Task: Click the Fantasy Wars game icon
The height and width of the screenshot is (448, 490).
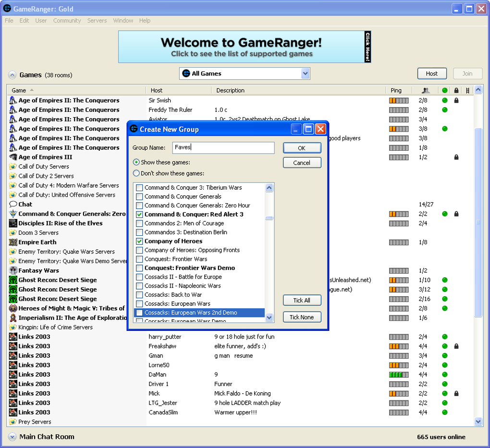Action: pyautogui.click(x=13, y=270)
